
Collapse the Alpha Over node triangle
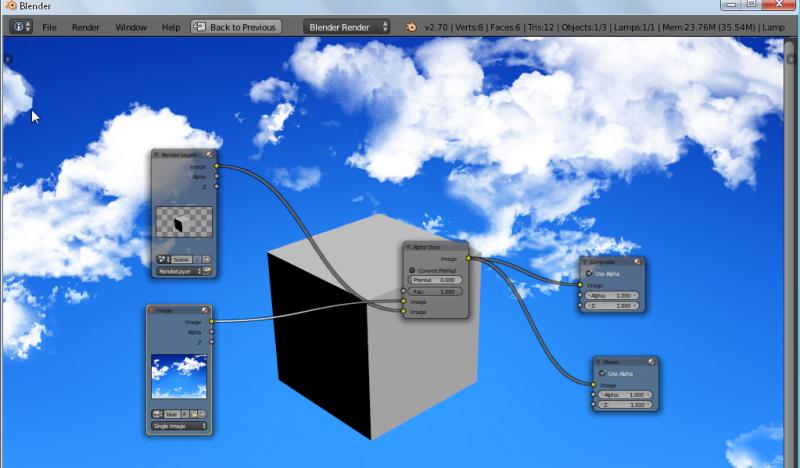408,247
